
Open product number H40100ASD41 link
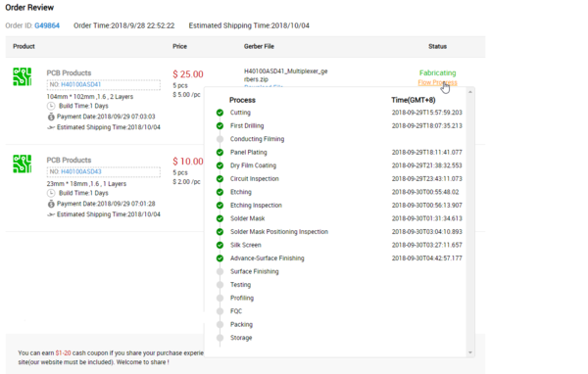(81, 85)
